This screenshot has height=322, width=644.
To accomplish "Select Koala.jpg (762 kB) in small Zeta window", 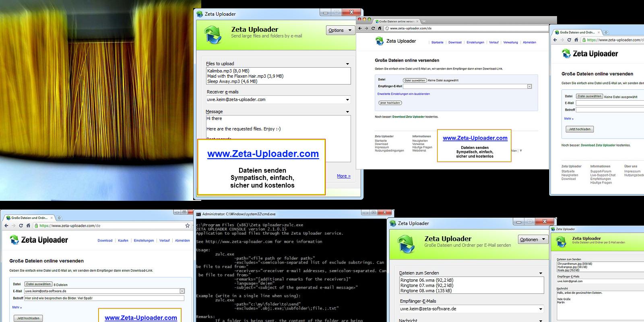I will pos(568,270).
